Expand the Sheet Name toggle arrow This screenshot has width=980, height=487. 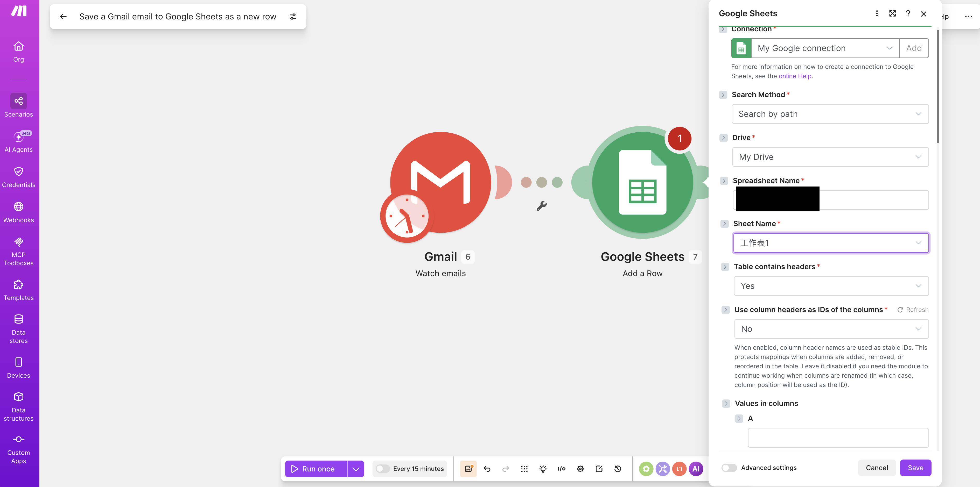[725, 224]
